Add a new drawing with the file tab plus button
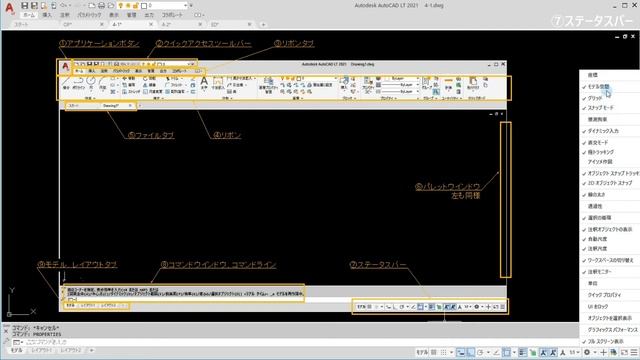Screen dimensions: 640x360 coord(263,24)
